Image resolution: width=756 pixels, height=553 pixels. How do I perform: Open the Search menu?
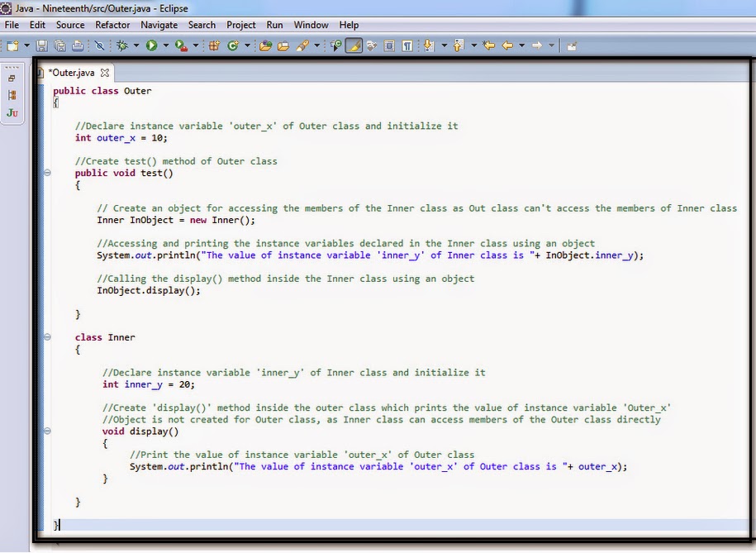pyautogui.click(x=202, y=25)
